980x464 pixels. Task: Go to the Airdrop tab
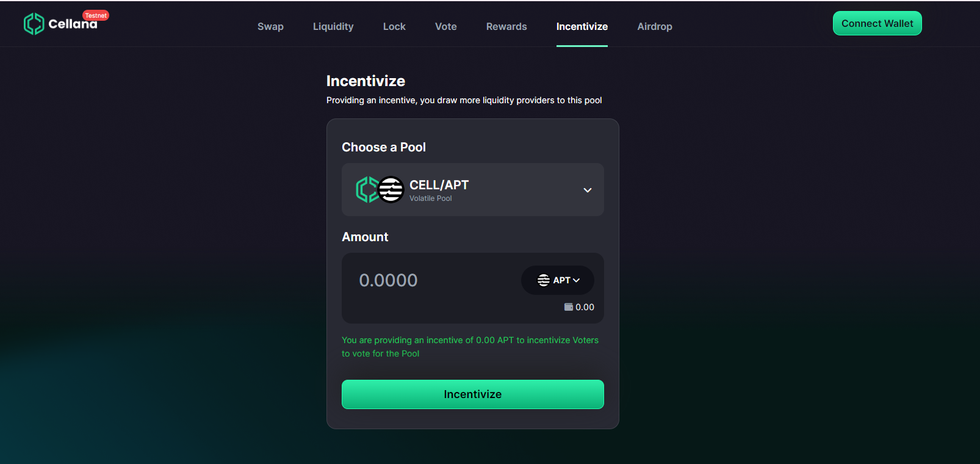tap(655, 26)
